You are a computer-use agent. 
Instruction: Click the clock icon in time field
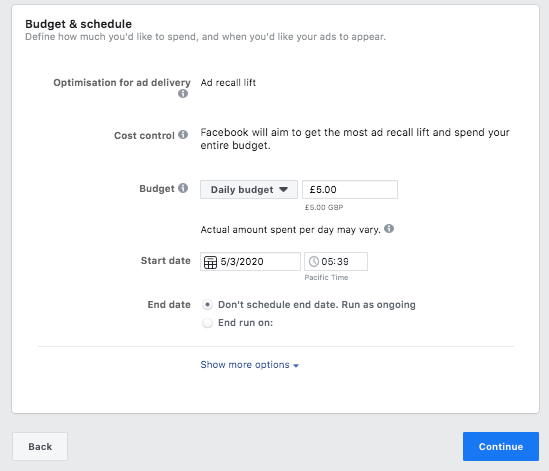pos(314,262)
